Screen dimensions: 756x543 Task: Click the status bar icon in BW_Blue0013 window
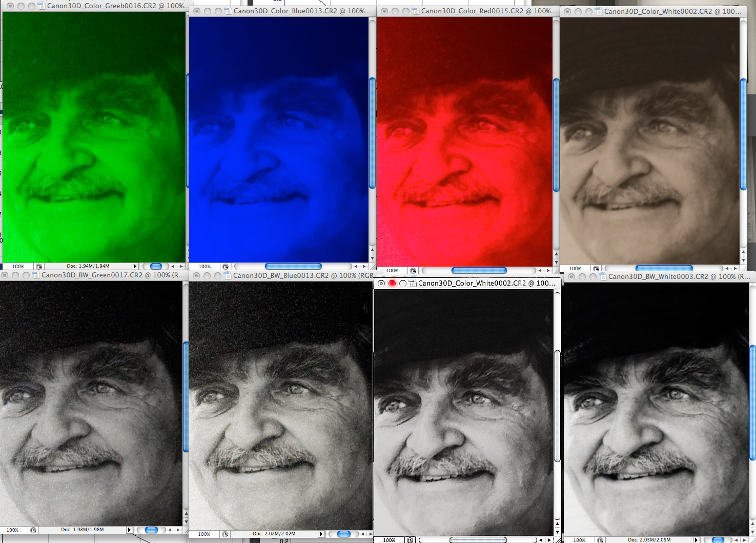pos(225,534)
